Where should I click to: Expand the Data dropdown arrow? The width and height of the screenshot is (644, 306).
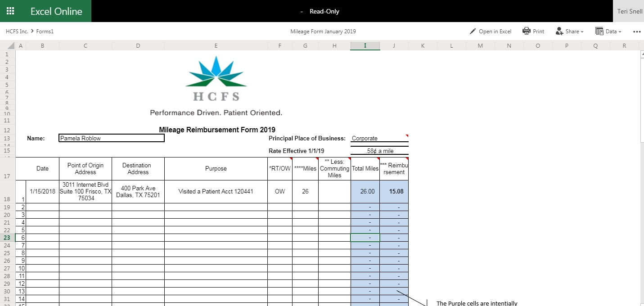tap(620, 31)
